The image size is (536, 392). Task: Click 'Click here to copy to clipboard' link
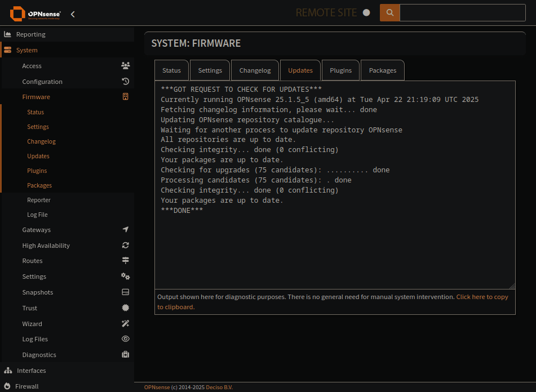pos(482,297)
